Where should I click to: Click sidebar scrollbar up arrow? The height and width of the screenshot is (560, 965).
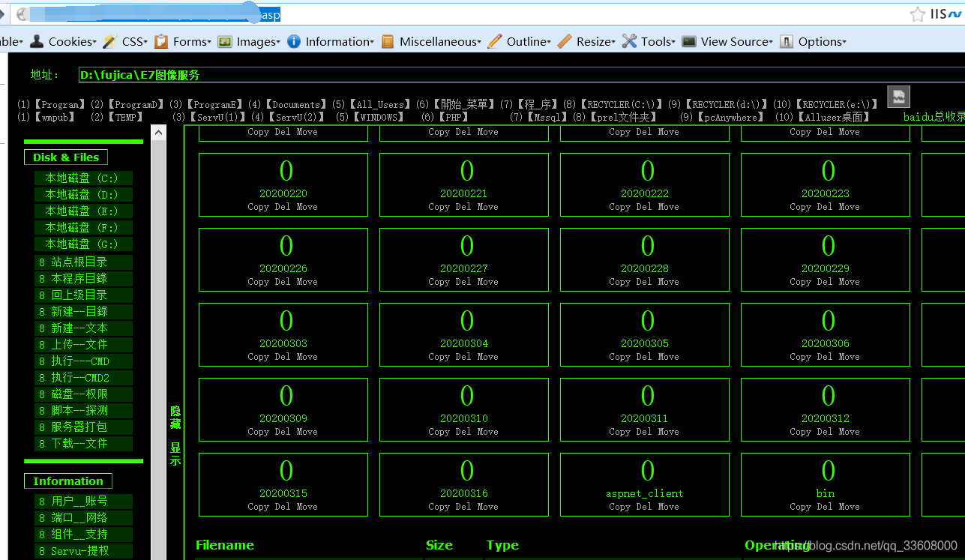158,133
